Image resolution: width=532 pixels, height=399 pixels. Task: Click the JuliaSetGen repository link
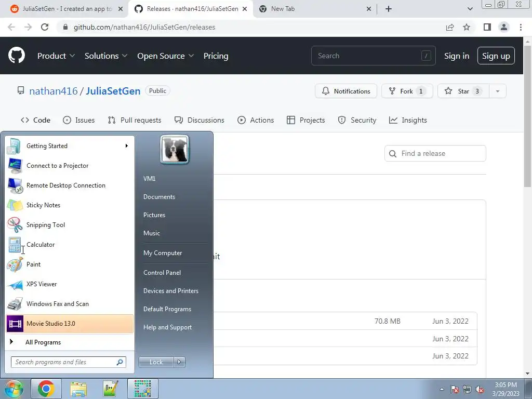113,91
